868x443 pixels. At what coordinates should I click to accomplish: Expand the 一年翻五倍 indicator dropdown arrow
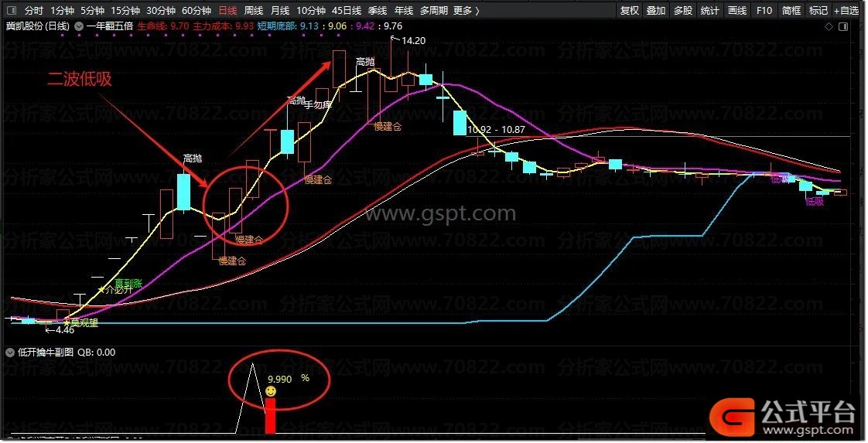tap(79, 26)
